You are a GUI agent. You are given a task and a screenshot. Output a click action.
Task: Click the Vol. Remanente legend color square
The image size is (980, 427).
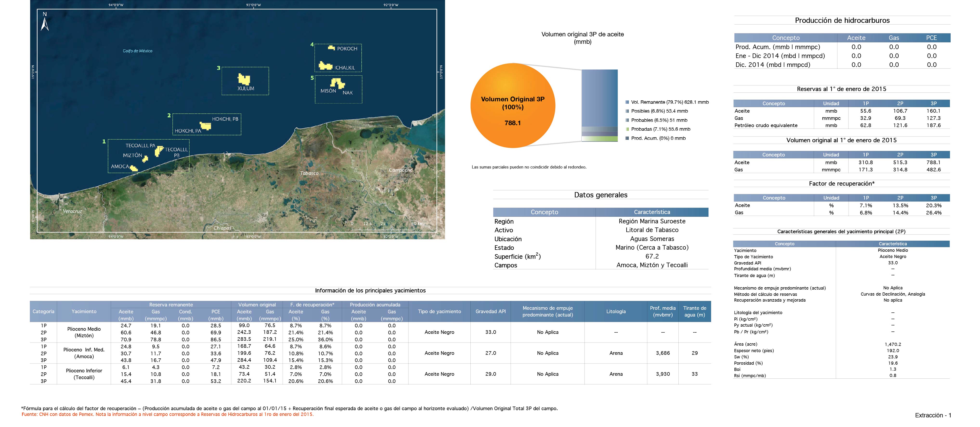[627, 102]
